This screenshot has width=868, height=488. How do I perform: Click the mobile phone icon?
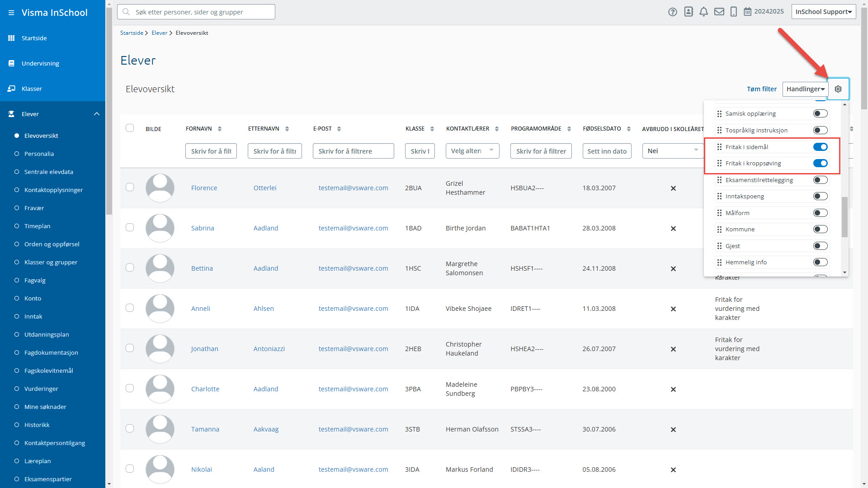(733, 12)
